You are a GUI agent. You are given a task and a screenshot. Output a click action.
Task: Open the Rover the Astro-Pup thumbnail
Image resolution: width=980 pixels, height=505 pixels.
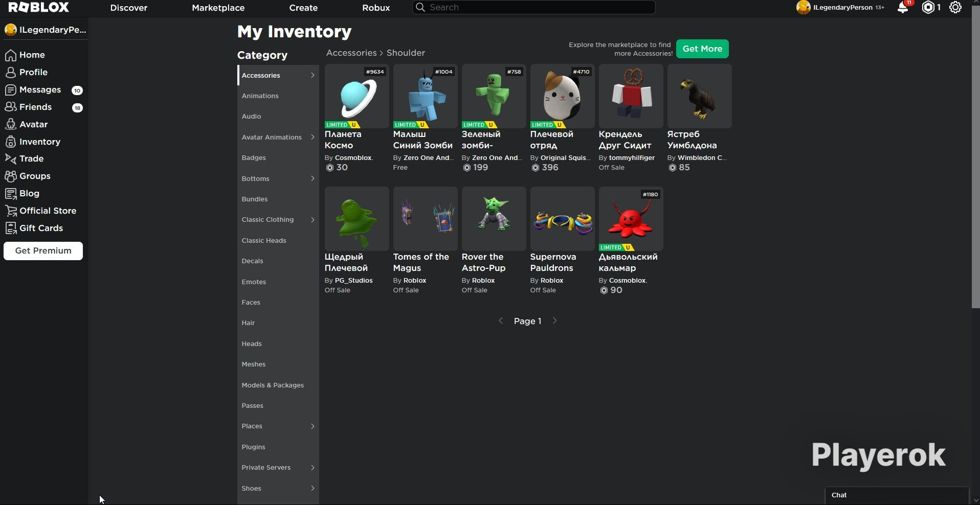(x=494, y=219)
